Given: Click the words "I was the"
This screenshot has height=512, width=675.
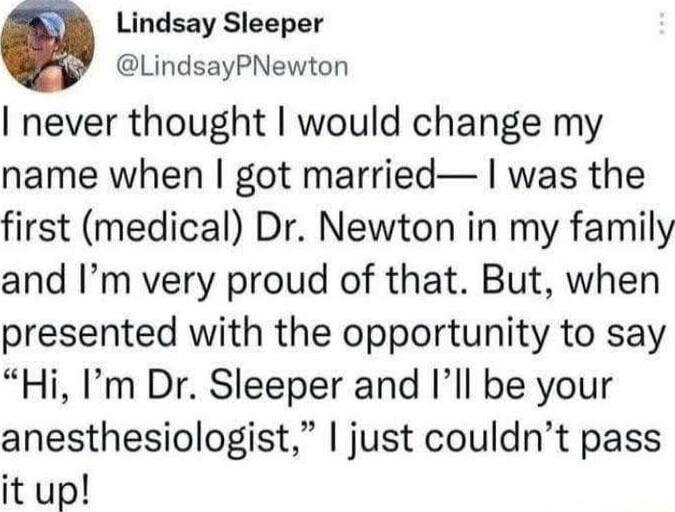Looking at the screenshot, I should 566,175.
